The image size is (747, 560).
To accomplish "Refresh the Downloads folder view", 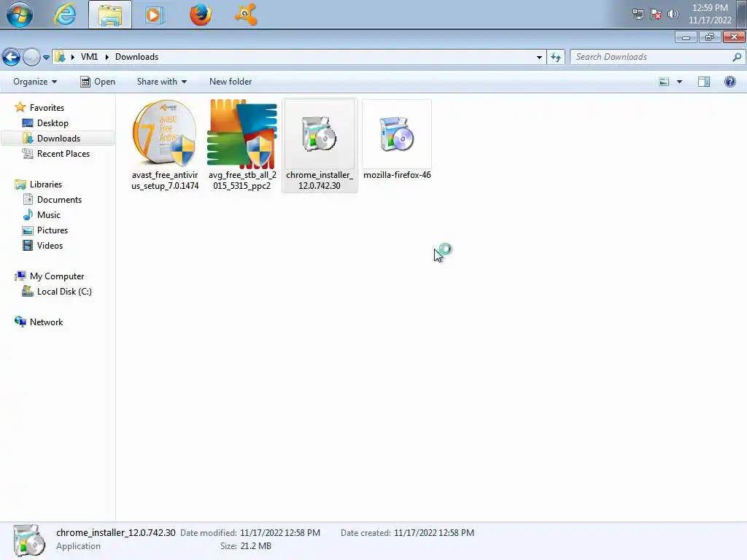I will click(x=555, y=57).
